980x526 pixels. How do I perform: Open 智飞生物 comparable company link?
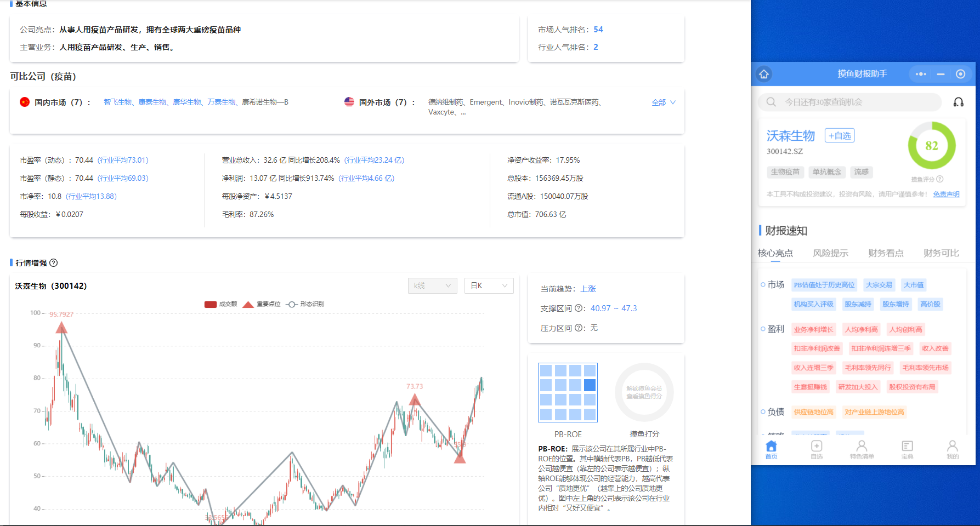[x=117, y=102]
